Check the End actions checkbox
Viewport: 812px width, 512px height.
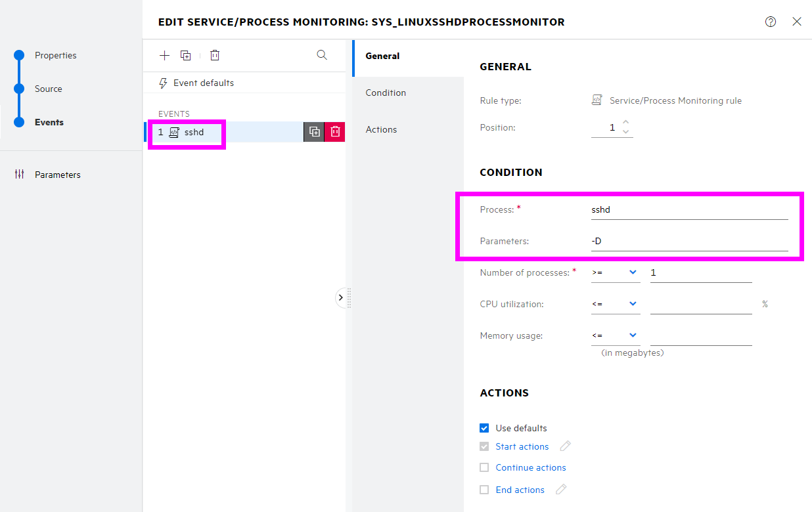click(484, 489)
